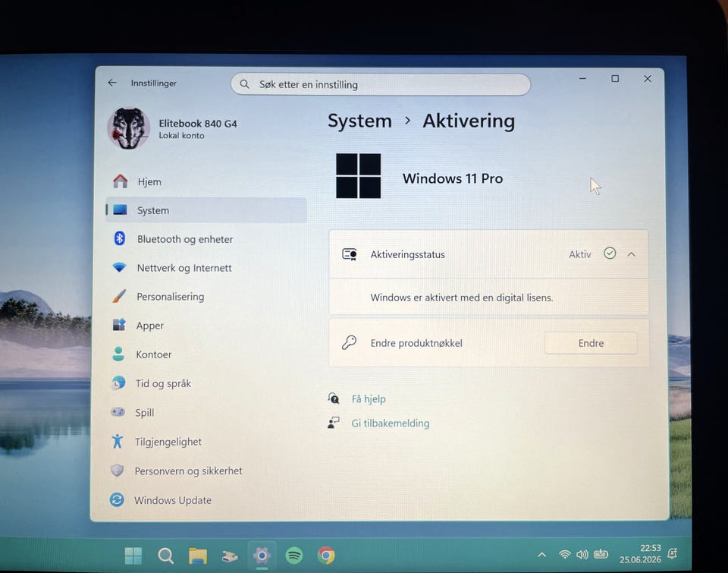Go back with the Innstillinger arrow
Viewport: 728px width, 573px height.
pos(112,83)
